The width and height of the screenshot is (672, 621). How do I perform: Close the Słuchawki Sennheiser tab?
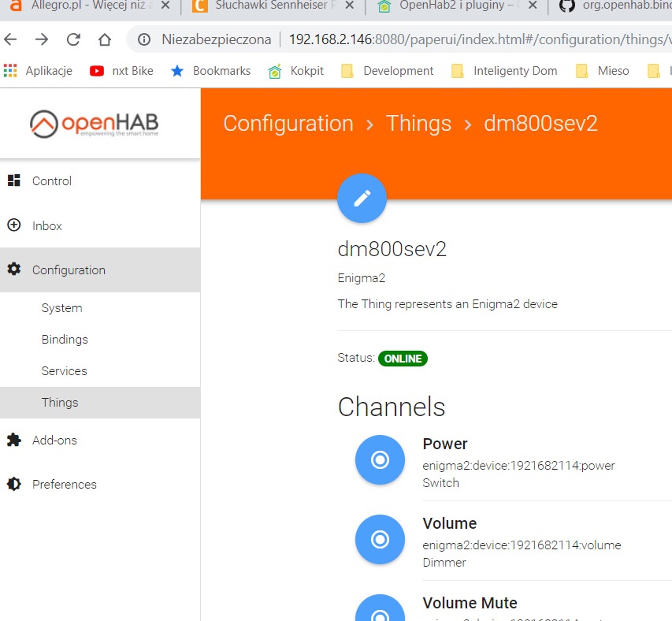[349, 6]
